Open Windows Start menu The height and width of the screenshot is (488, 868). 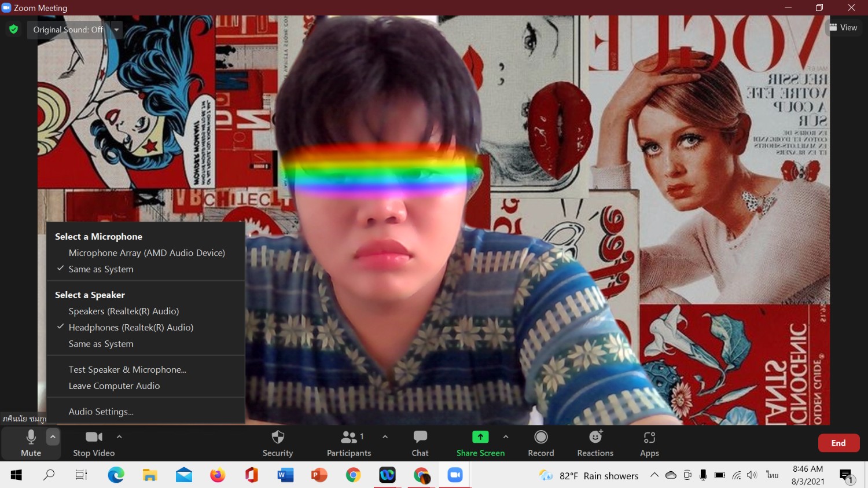coord(16,475)
